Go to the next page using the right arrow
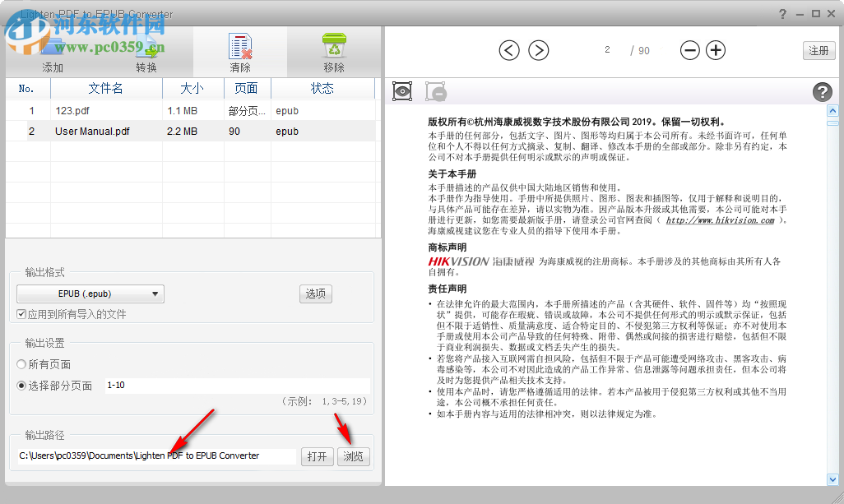The height and width of the screenshot is (504, 844). [539, 50]
